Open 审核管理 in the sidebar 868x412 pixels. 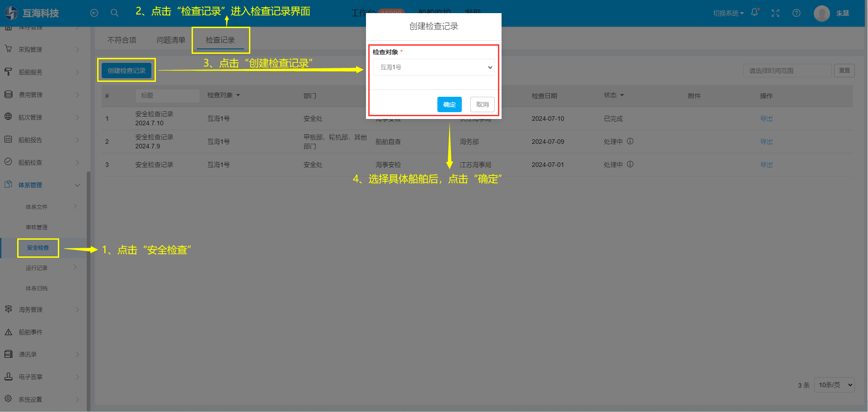(x=37, y=227)
